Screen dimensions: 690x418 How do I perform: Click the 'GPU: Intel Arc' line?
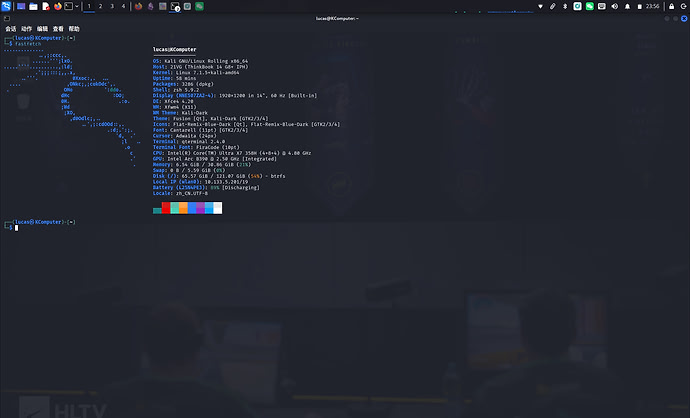point(215,159)
